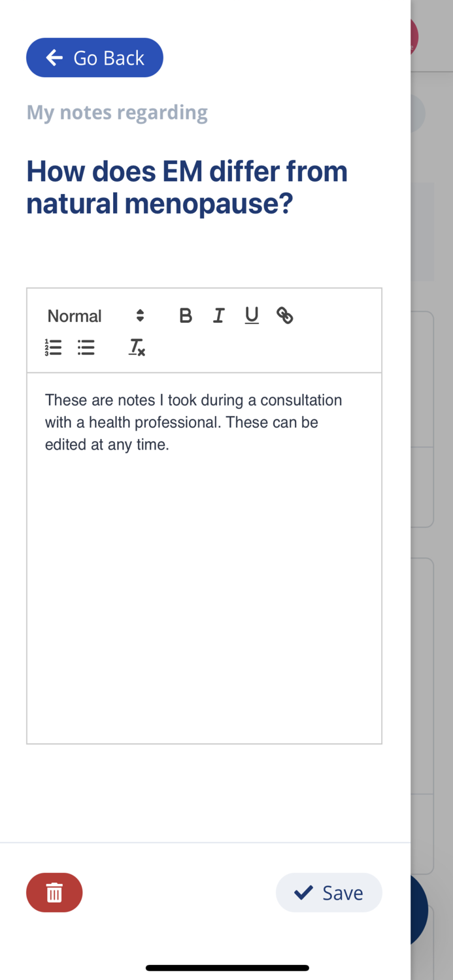Start a bulleted list
The height and width of the screenshot is (980, 453).
pyautogui.click(x=86, y=348)
